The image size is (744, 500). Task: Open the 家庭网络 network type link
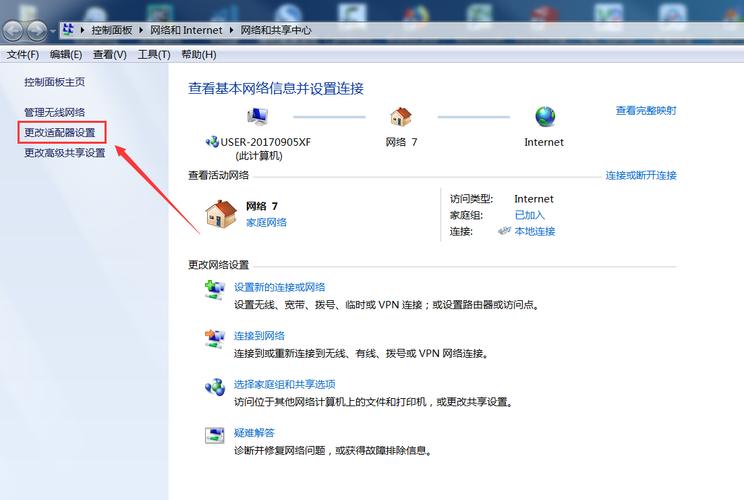tap(266, 222)
